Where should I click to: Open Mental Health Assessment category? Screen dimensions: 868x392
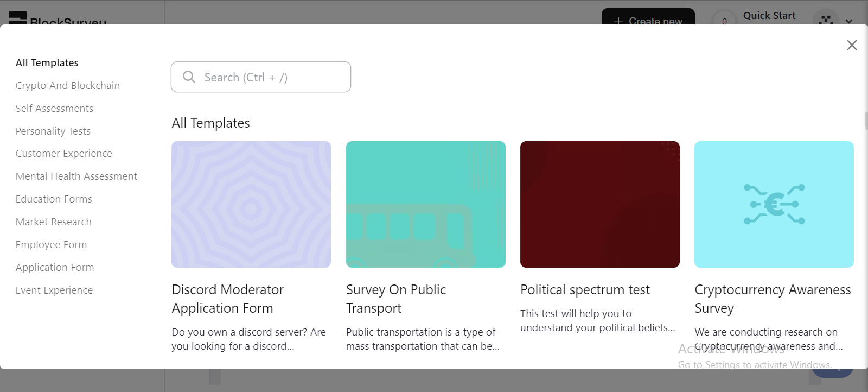click(76, 176)
